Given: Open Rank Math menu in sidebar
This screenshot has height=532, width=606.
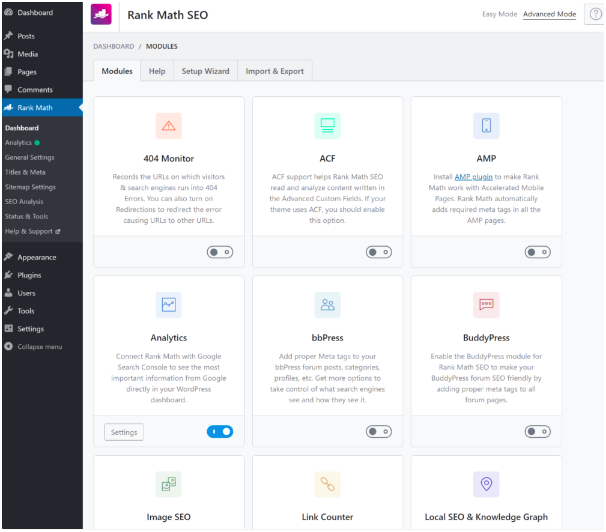Looking at the screenshot, I should 42,107.
